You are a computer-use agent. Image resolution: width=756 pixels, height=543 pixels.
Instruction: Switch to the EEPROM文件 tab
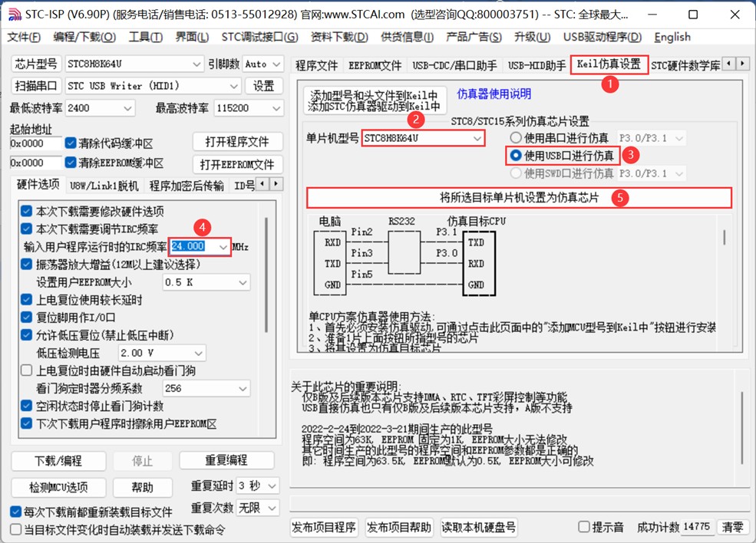tap(375, 65)
